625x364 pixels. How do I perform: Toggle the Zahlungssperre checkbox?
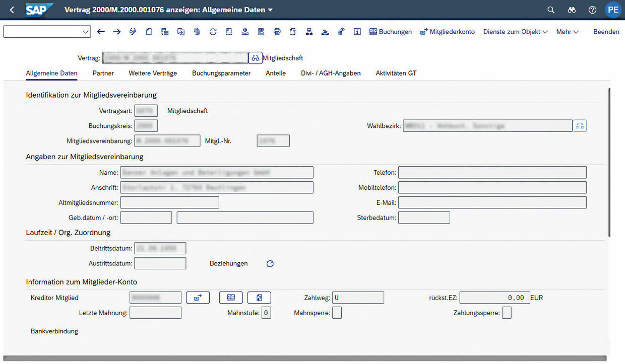tap(507, 313)
